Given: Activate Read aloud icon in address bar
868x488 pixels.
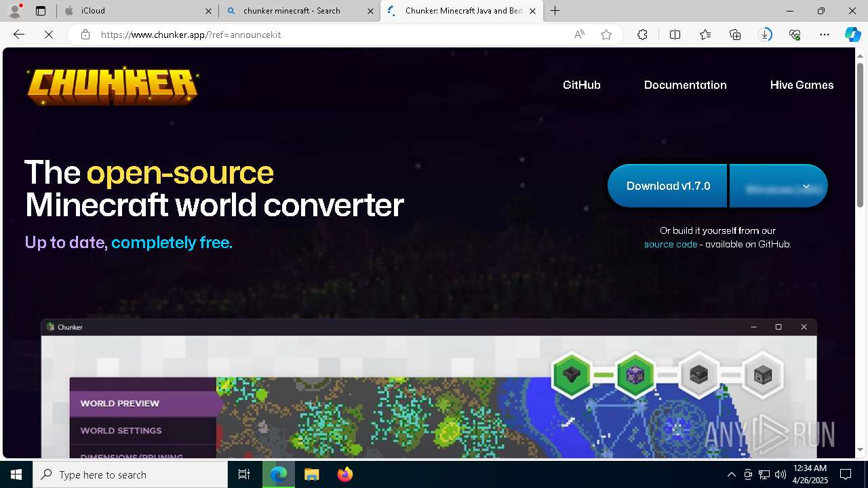Looking at the screenshot, I should 579,35.
